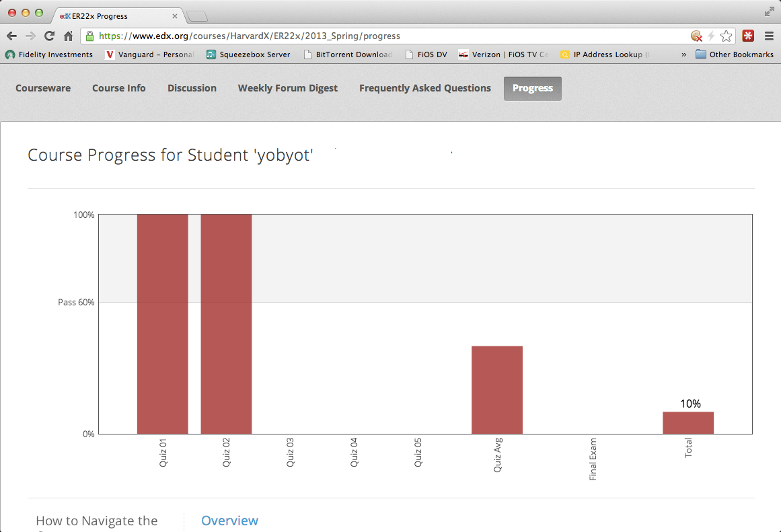
Task: Click the Quiz 03 axis label
Action: tap(291, 452)
